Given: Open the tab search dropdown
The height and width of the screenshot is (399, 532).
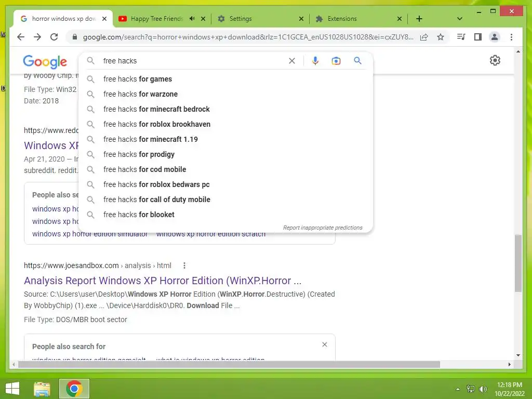Looking at the screenshot, I should [x=459, y=19].
